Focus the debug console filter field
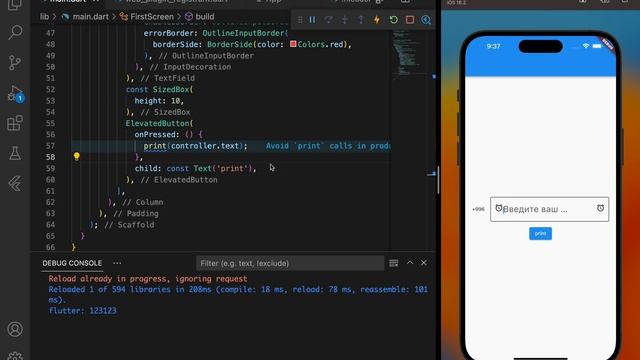This screenshot has width=640, height=360. click(290, 263)
